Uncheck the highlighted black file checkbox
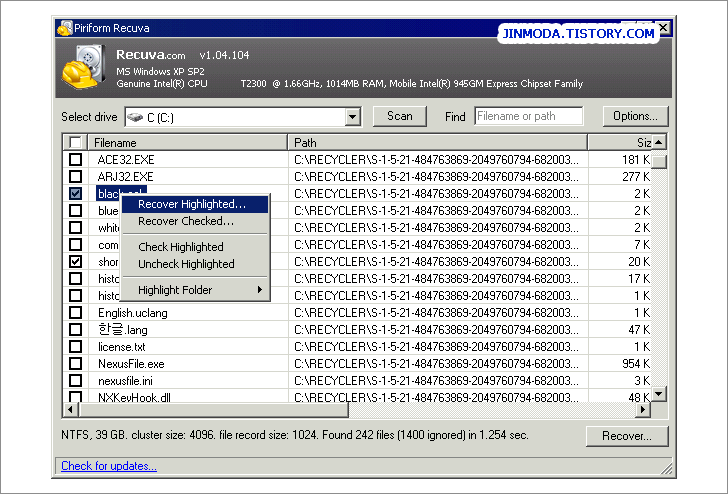Image resolution: width=728 pixels, height=494 pixels. pyautogui.click(x=75, y=194)
